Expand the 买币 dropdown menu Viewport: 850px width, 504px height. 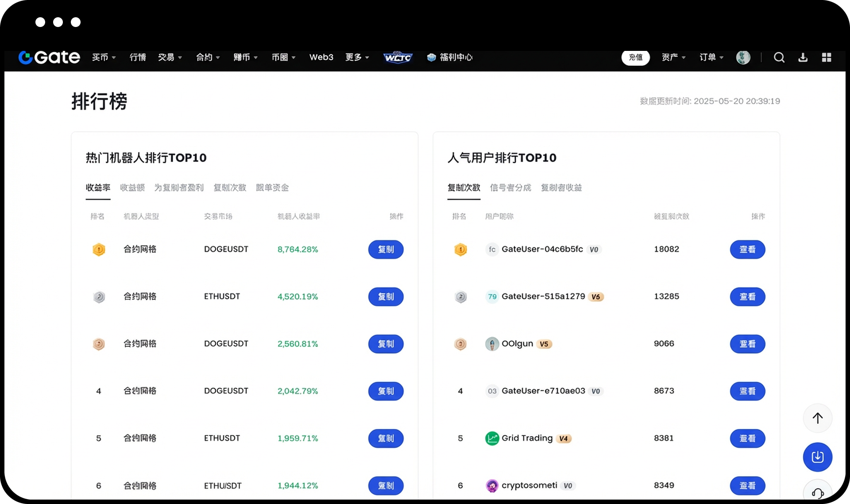[104, 58]
